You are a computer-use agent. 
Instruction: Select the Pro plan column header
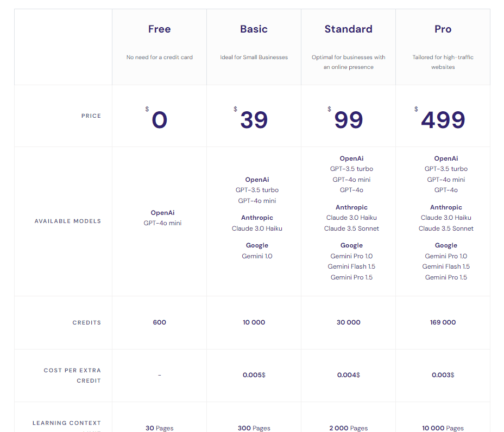click(x=443, y=29)
